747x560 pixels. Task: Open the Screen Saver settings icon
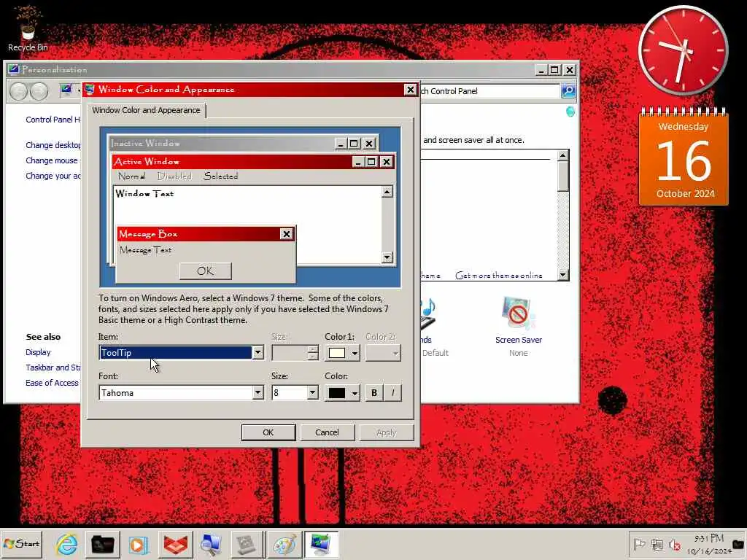click(519, 314)
